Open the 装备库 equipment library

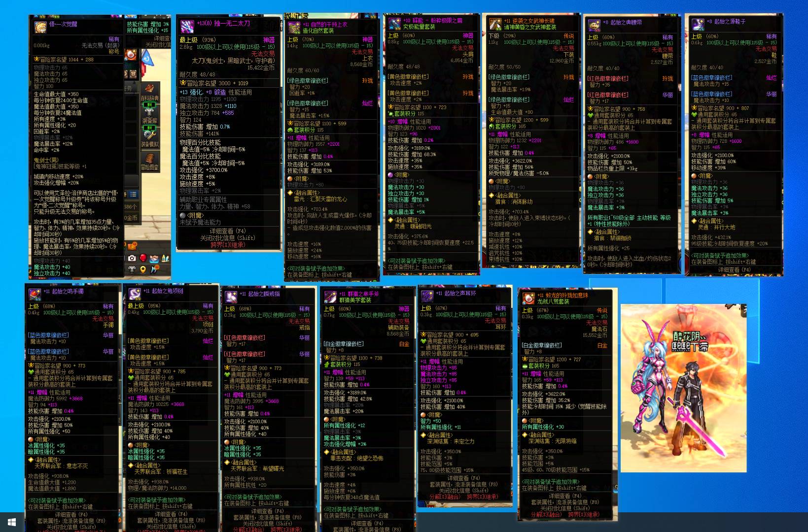(150, 113)
